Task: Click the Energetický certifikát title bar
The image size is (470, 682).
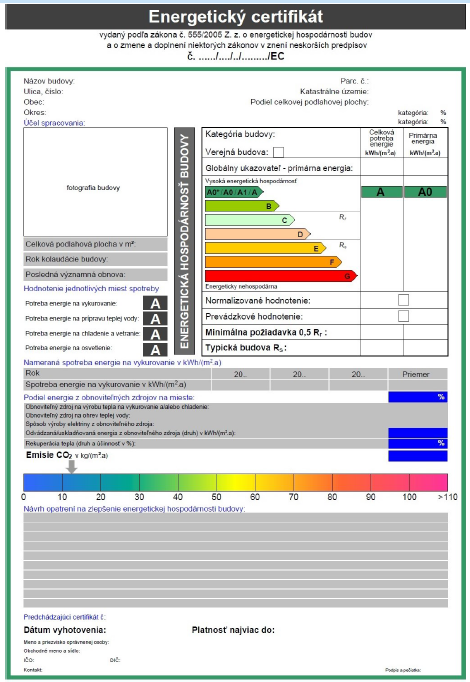Action: [235, 17]
